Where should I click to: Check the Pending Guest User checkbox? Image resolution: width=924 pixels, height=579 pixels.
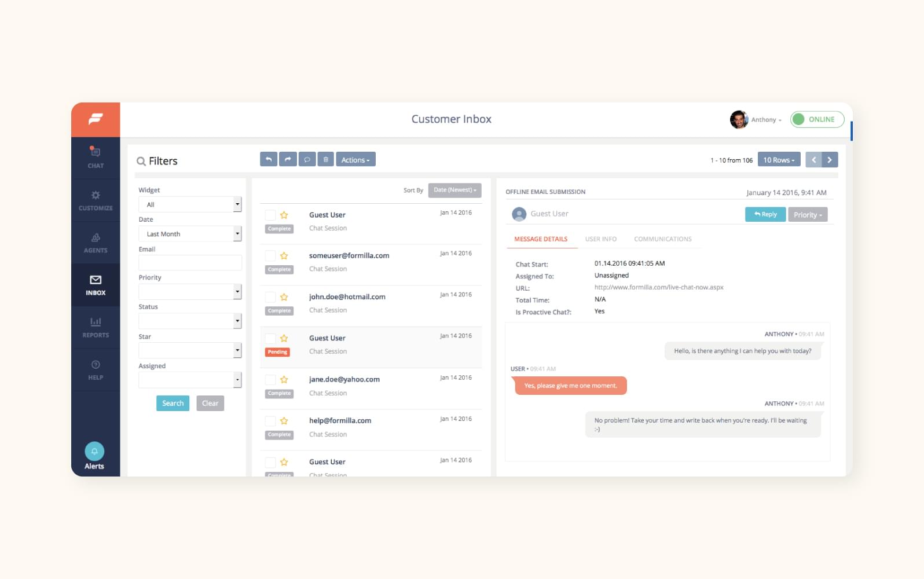(x=270, y=338)
